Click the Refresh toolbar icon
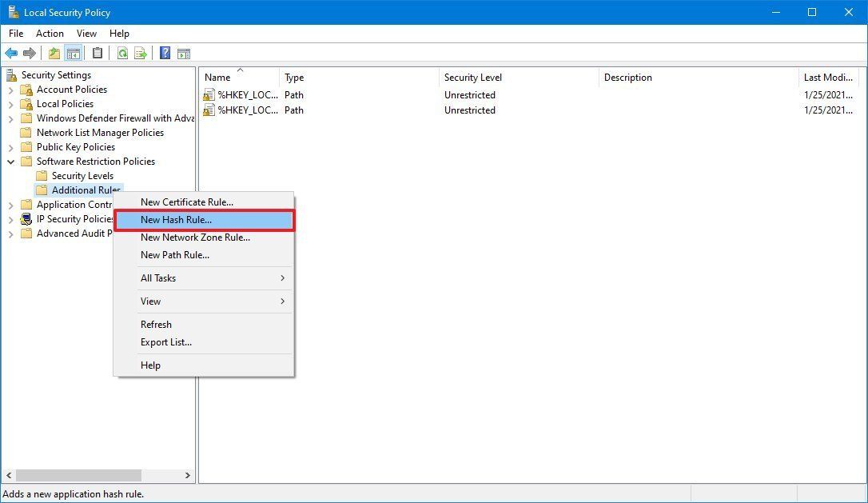Screen dimensions: 868x503 click(x=122, y=54)
